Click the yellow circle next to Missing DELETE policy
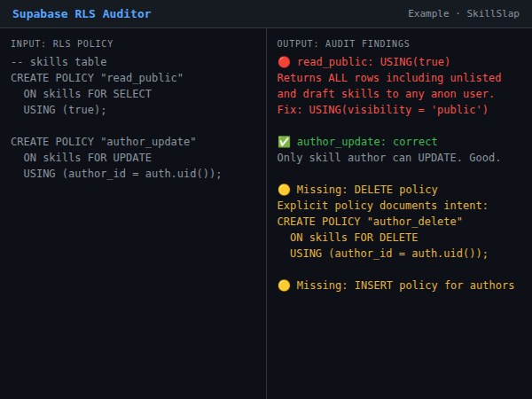Image resolution: width=532 pixels, height=399 pixels. tap(284, 190)
